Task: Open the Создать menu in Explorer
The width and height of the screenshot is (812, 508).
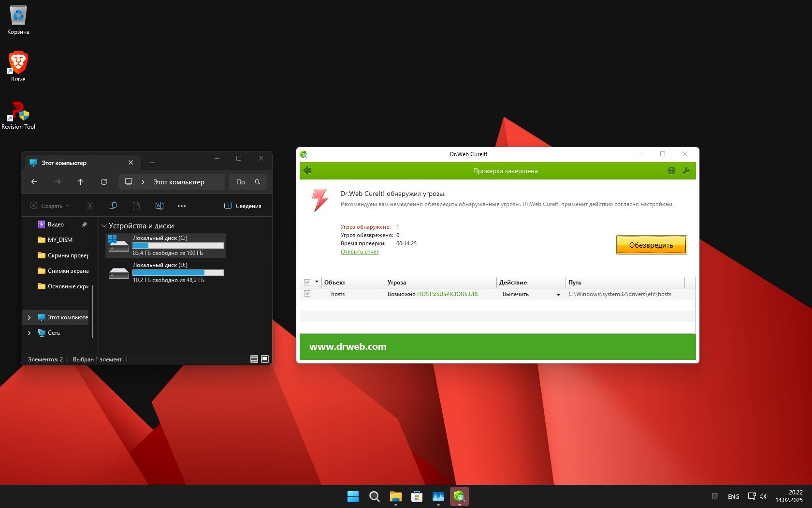Action: pyautogui.click(x=49, y=206)
